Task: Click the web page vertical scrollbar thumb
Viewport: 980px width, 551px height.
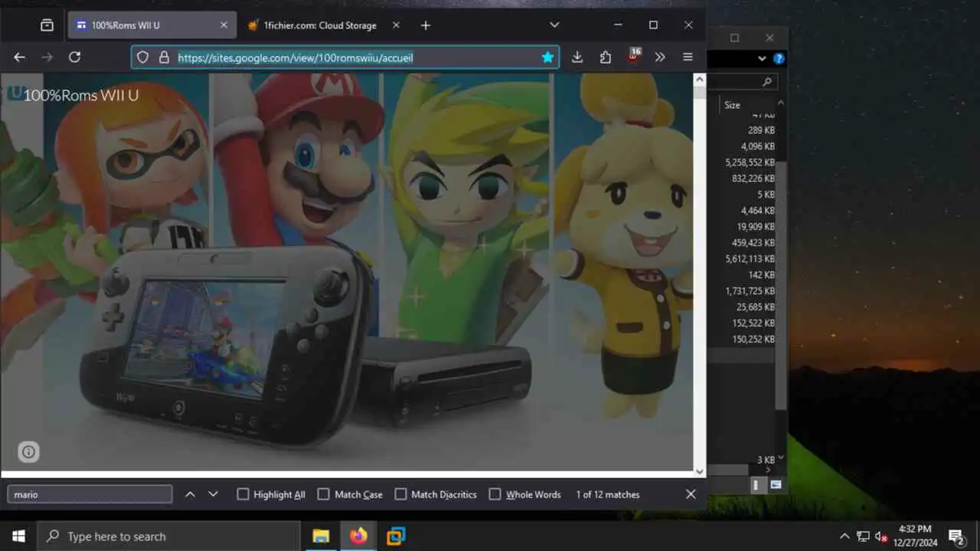Action: pos(699,93)
